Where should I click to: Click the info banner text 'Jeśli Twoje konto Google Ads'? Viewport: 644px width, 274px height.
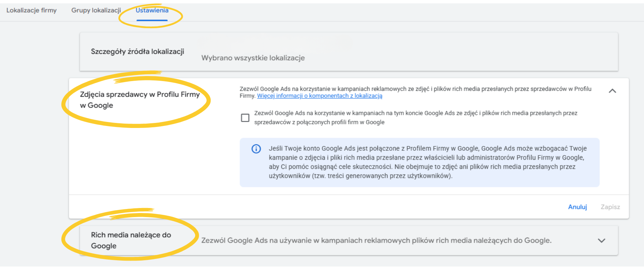coord(427,162)
